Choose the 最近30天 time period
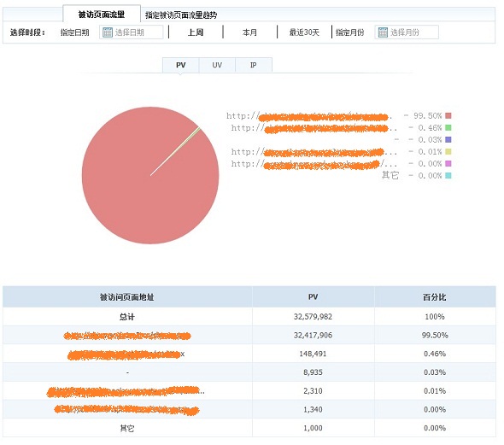The width and height of the screenshot is (504, 445). tap(304, 32)
